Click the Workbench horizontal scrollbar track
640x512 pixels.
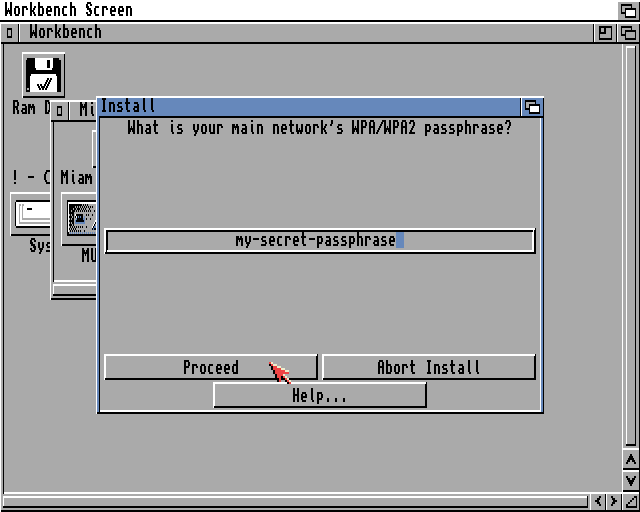[x=295, y=501]
